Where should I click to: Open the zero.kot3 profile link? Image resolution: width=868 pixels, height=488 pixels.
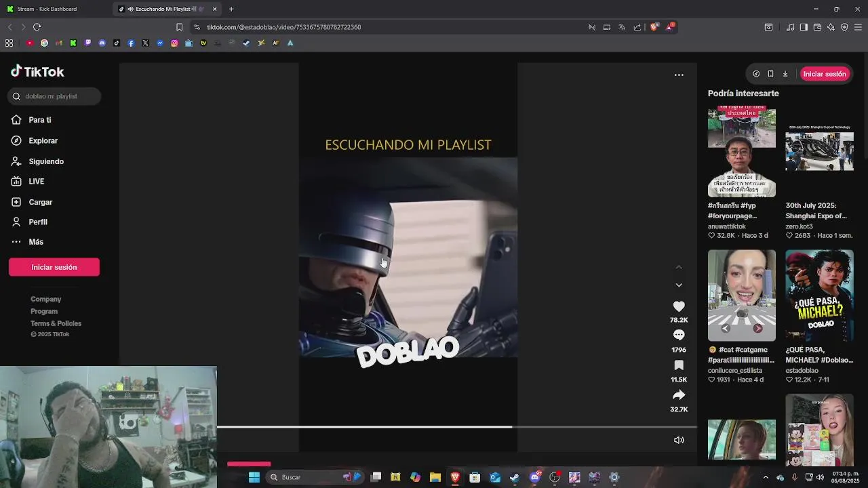[799, 226]
